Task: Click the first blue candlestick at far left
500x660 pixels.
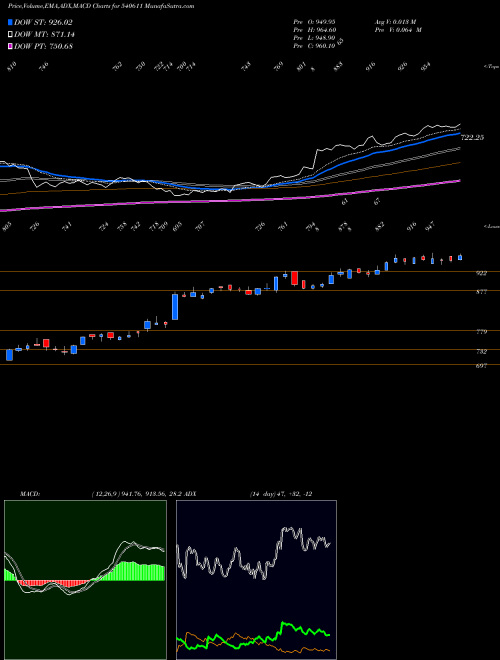Action: (9, 355)
